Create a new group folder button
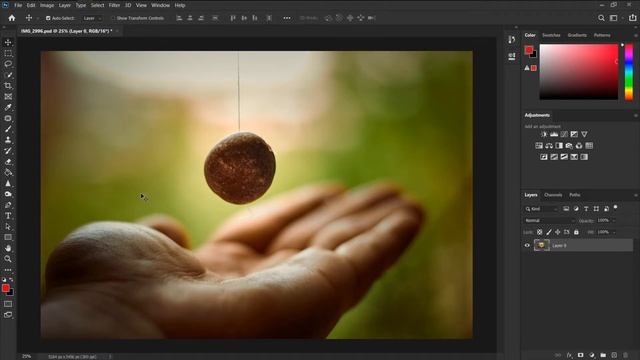 (x=603, y=356)
